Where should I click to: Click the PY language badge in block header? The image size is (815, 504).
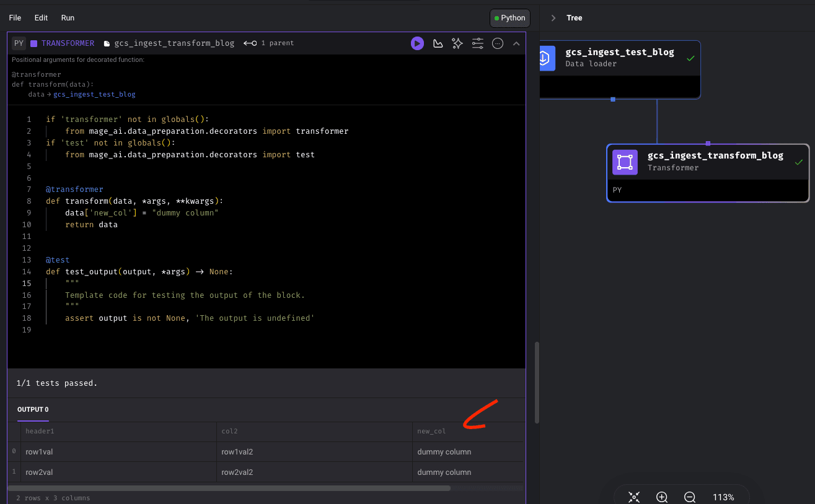tap(19, 43)
